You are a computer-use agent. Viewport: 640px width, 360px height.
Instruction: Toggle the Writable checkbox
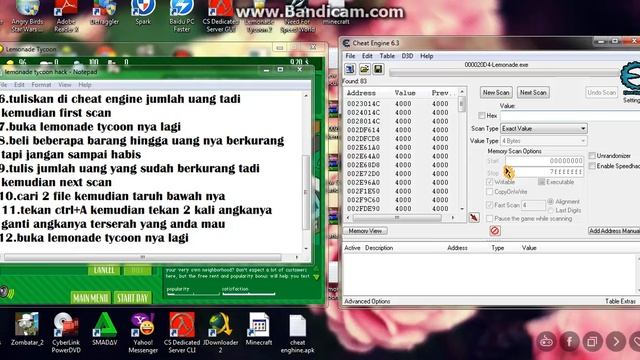(490, 182)
